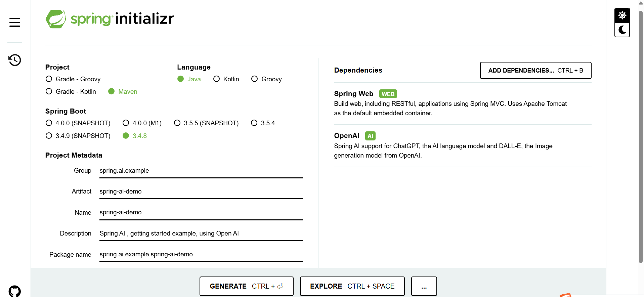Image resolution: width=644 pixels, height=297 pixels.
Task: Click the Spring Boot heading
Action: click(66, 111)
